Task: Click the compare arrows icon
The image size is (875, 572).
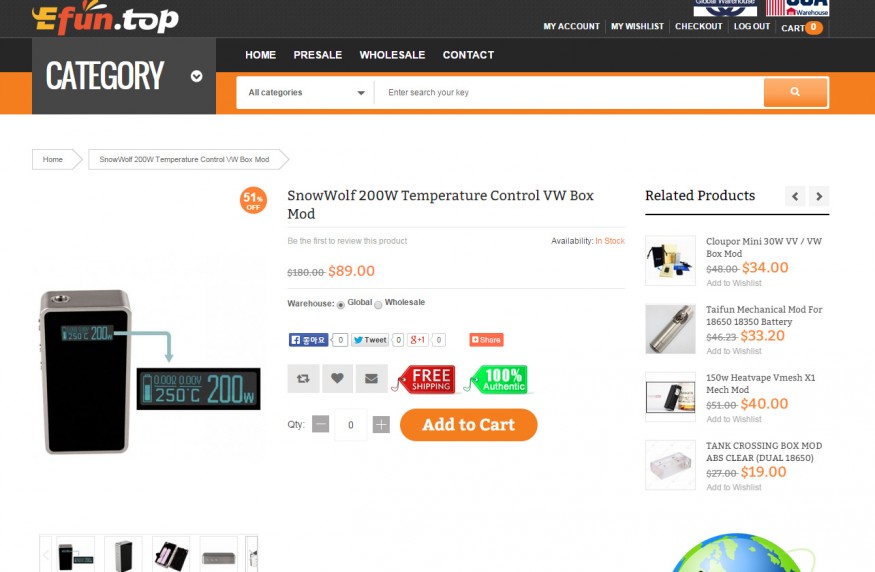Action: pyautogui.click(x=303, y=378)
